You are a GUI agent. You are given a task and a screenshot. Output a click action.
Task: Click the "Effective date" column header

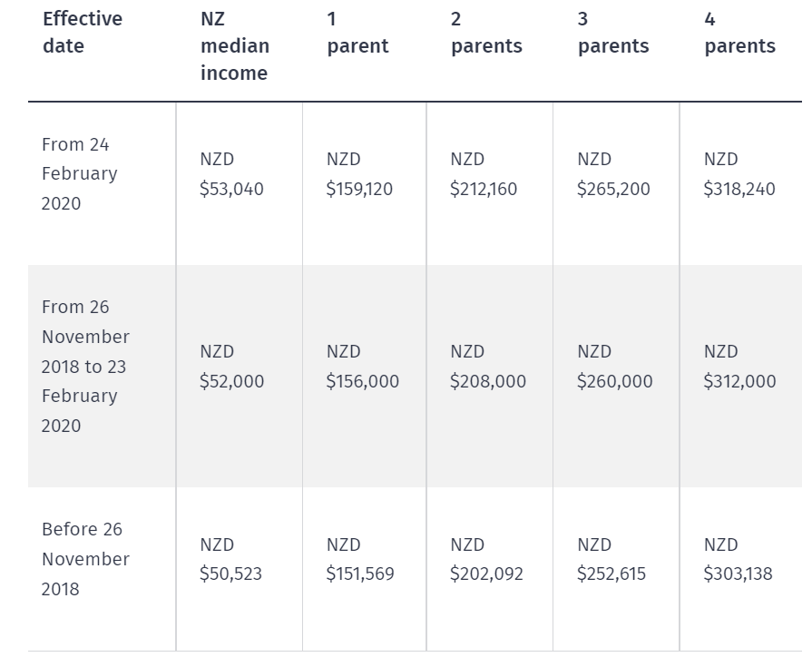tap(83, 33)
